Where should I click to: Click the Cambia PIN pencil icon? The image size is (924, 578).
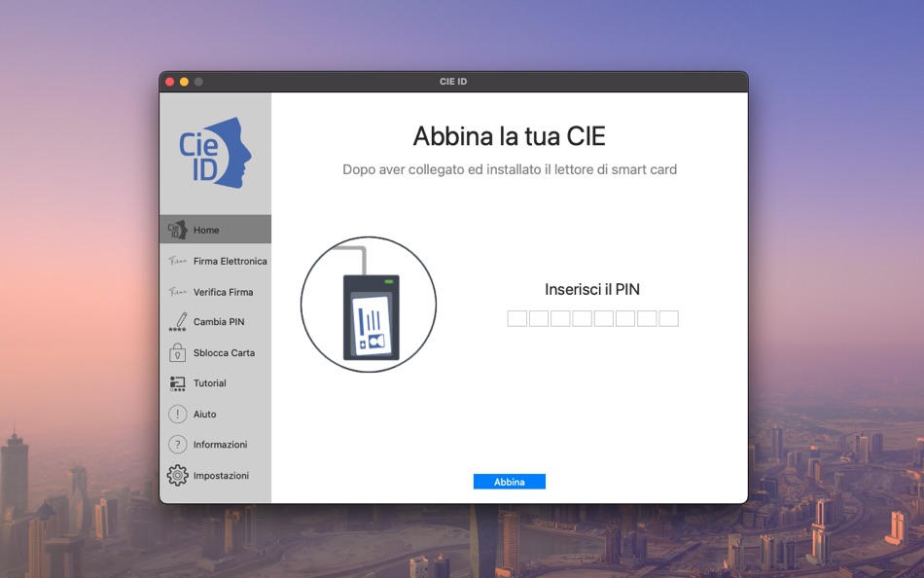pos(177,322)
